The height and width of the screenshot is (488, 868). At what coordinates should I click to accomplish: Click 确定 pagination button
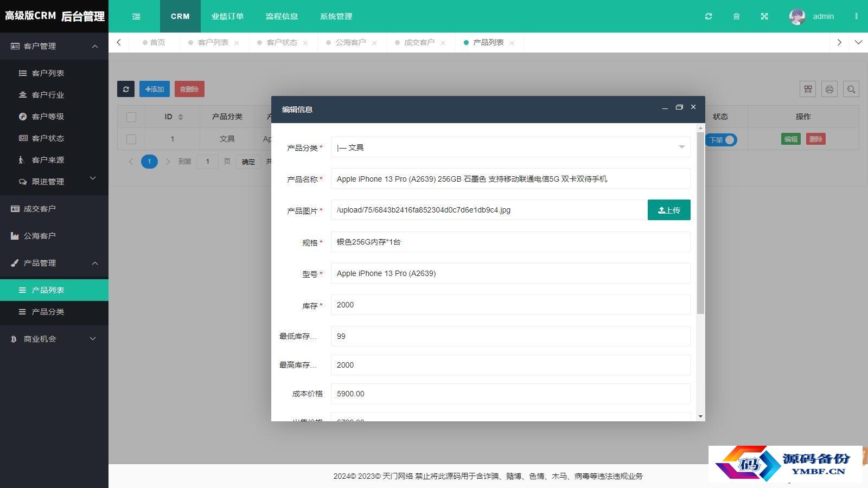(x=248, y=162)
